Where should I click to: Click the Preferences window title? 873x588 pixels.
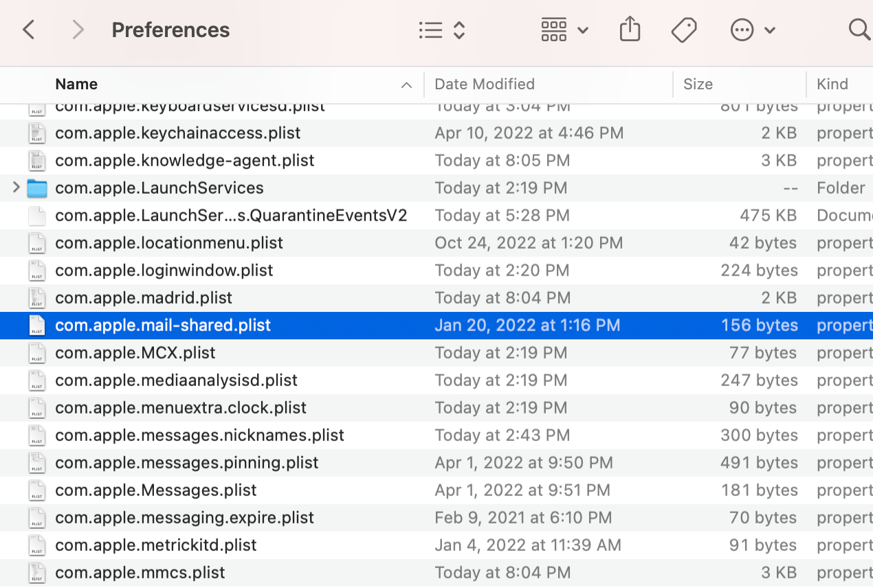tap(170, 30)
